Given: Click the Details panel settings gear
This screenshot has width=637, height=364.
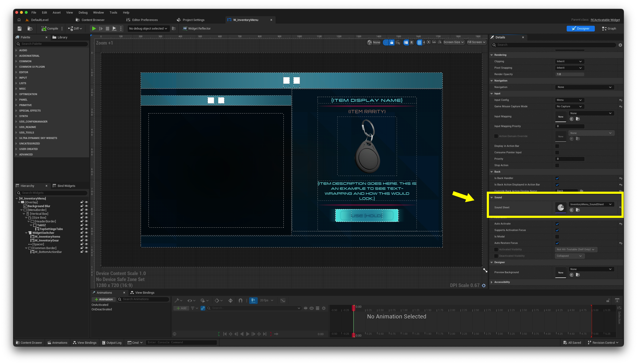Looking at the screenshot, I should (620, 45).
